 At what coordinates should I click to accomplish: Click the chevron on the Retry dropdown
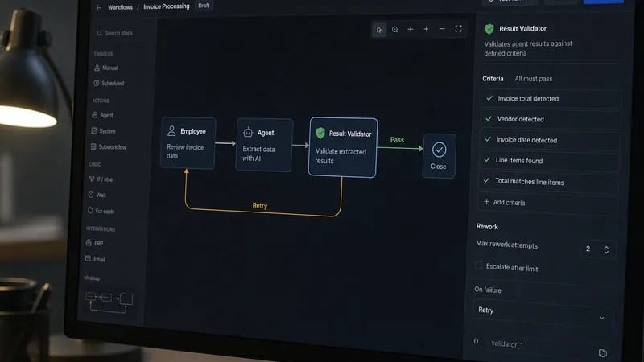(601, 318)
